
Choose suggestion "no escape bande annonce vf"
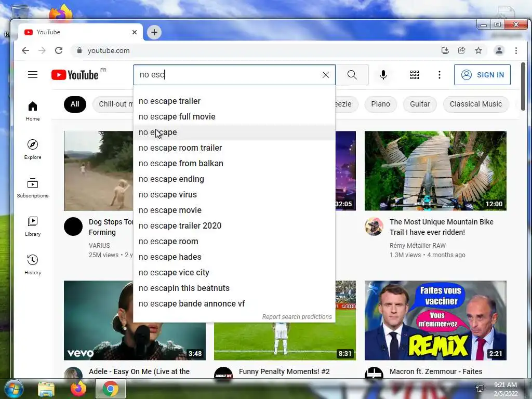pyautogui.click(x=234, y=304)
